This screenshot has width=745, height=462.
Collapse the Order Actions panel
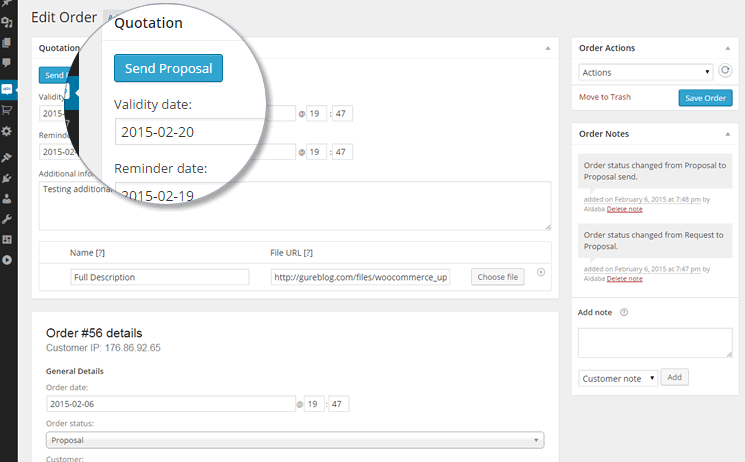(x=729, y=48)
